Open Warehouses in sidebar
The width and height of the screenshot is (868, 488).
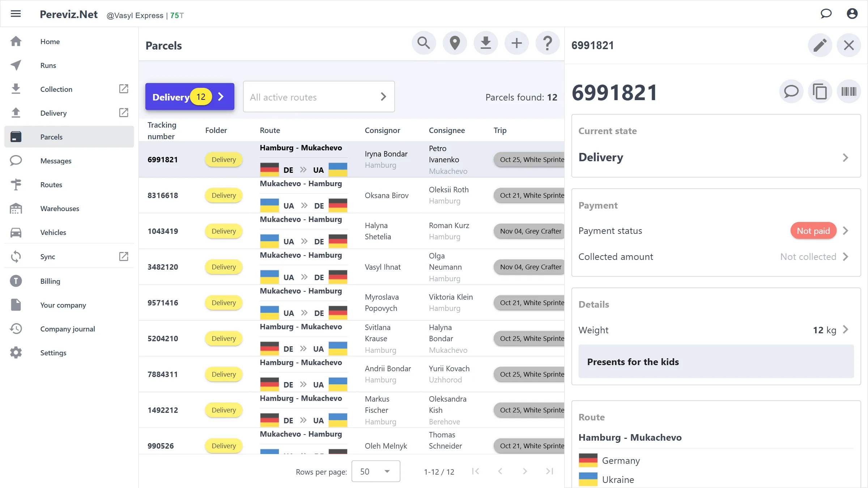point(69,209)
